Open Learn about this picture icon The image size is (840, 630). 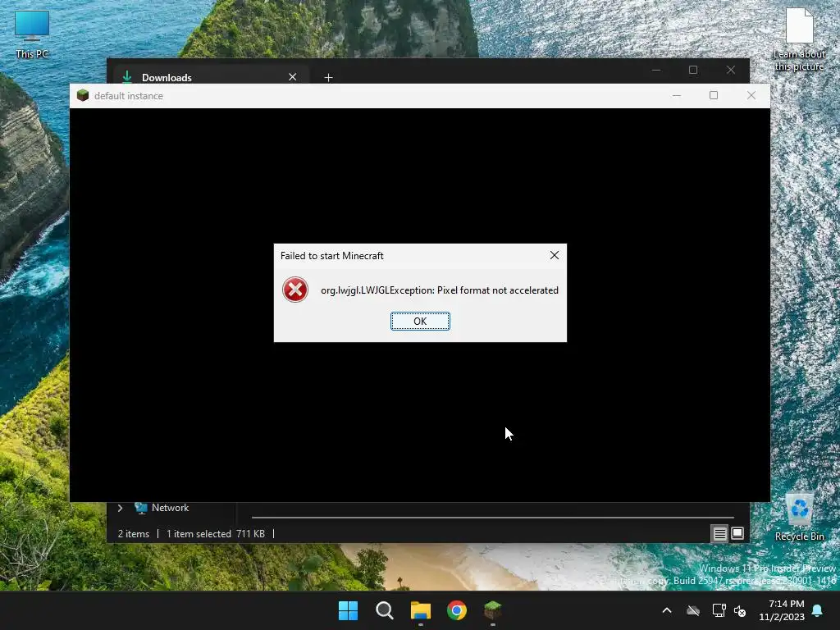pyautogui.click(x=799, y=39)
